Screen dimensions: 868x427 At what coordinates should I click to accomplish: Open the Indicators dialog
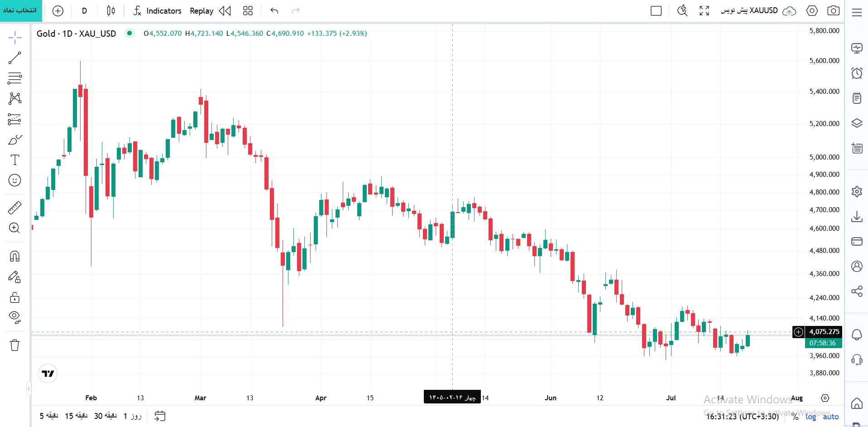tap(157, 11)
